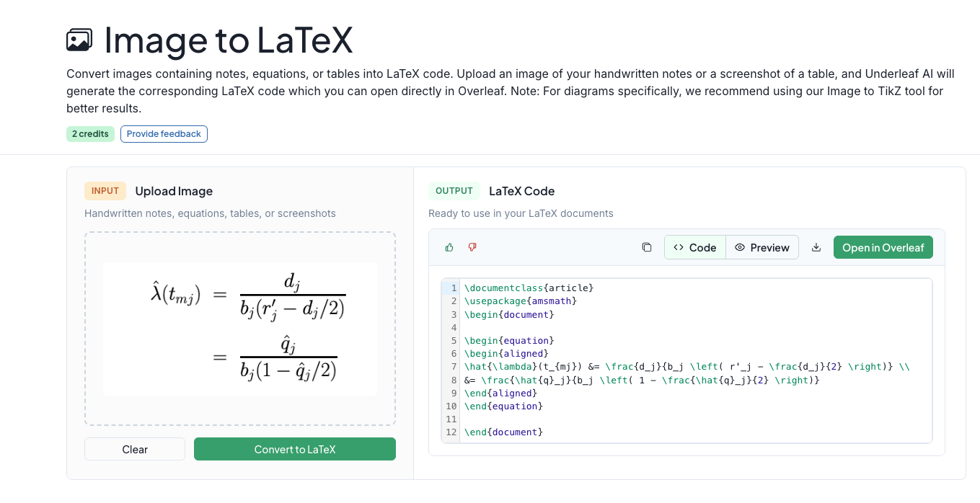Viewport: 980px width, 503px height.
Task: Click the \usepackage{amsmath} line in the editor
Action: click(520, 301)
